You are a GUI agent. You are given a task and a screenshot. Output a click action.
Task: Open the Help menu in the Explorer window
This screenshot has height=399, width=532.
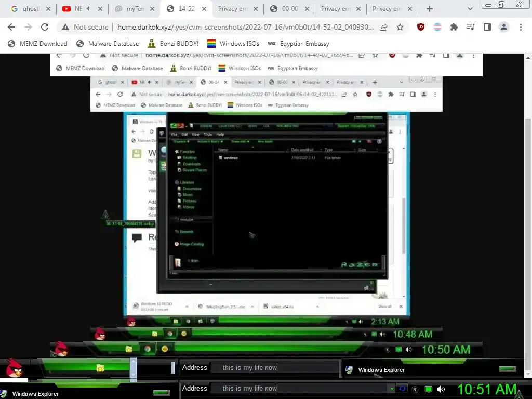pyautogui.click(x=220, y=135)
